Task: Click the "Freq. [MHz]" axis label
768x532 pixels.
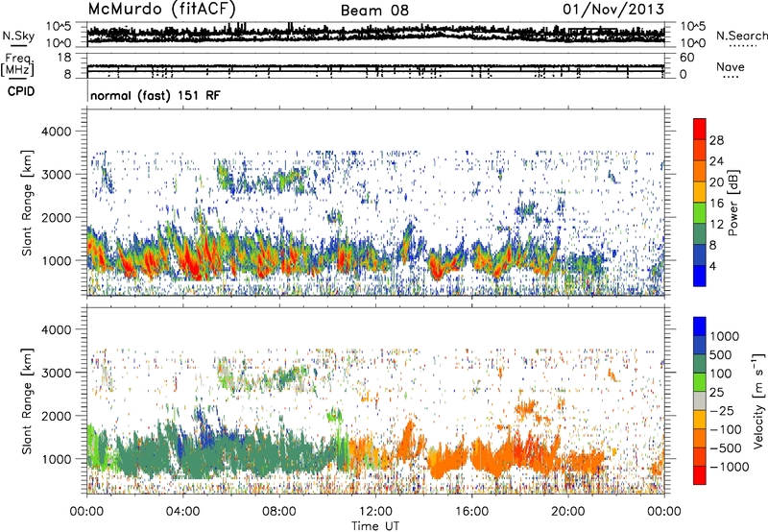Action: 17,64
